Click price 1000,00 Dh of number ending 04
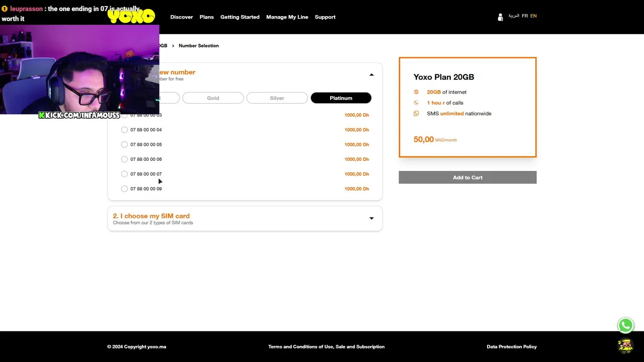This screenshot has height=362, width=644. 357,130
